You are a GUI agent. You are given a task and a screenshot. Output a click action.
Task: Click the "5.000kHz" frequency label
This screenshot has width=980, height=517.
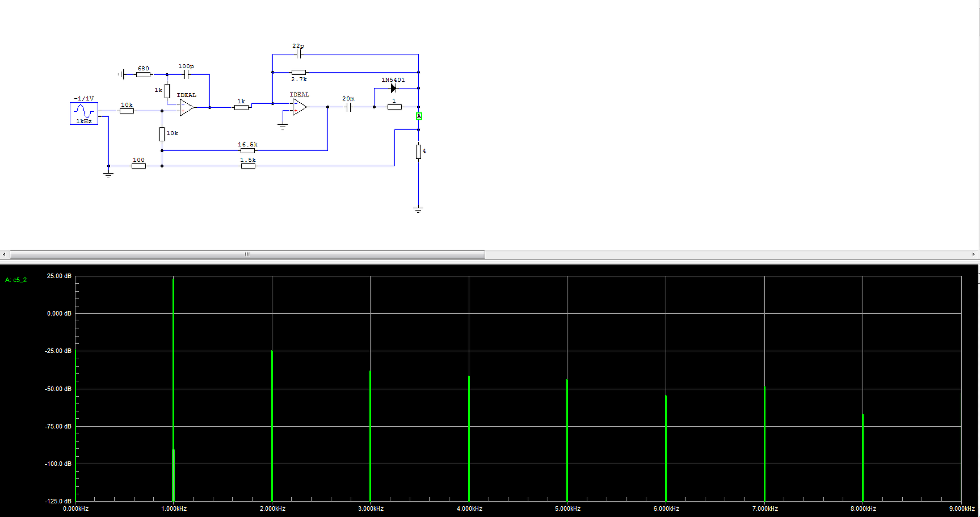567,508
